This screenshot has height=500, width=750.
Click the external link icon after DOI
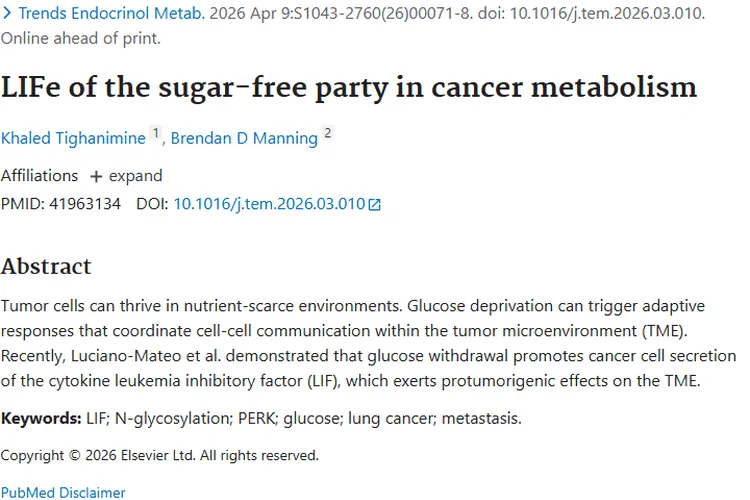click(375, 205)
